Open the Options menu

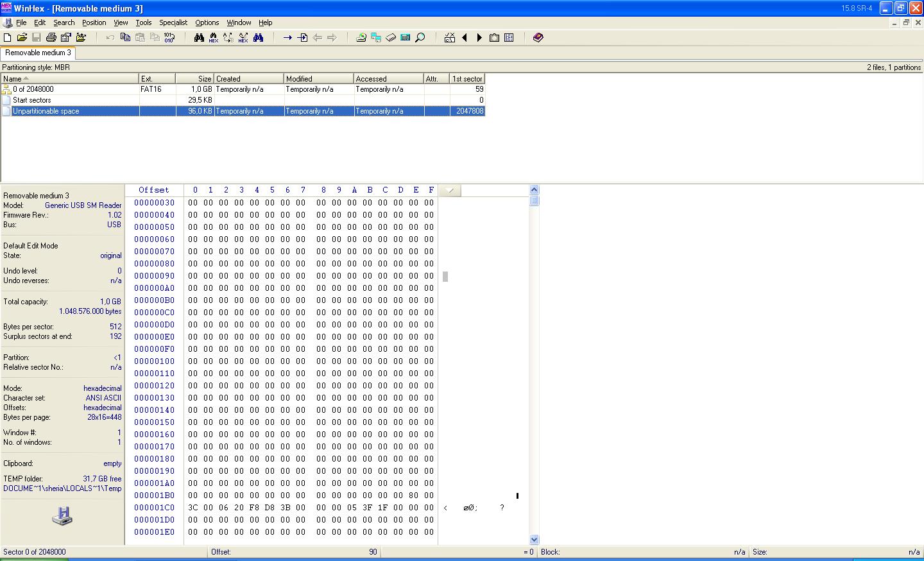207,22
